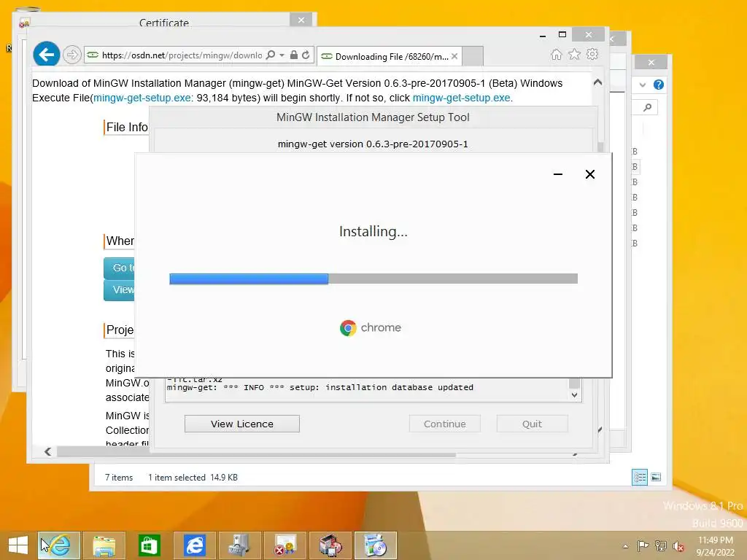Switch File Explorer to details view
Viewport: 747px width, 560px height.
640,477
